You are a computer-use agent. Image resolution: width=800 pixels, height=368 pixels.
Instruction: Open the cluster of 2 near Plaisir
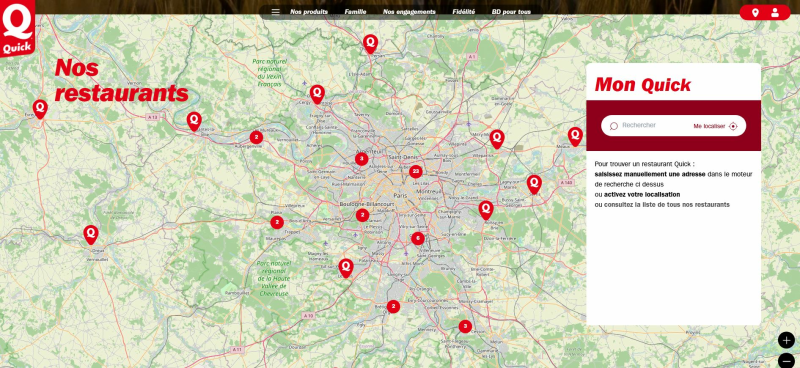[277, 223]
